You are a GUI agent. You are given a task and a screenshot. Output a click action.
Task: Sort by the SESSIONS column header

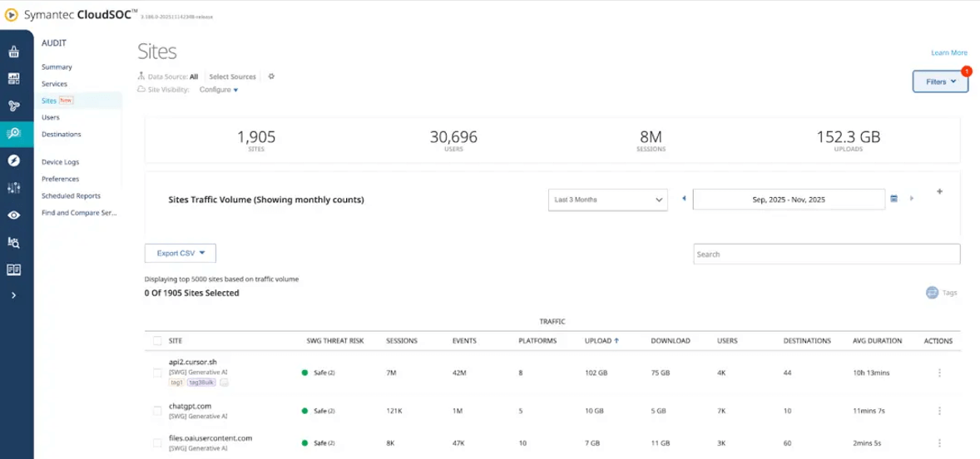402,341
